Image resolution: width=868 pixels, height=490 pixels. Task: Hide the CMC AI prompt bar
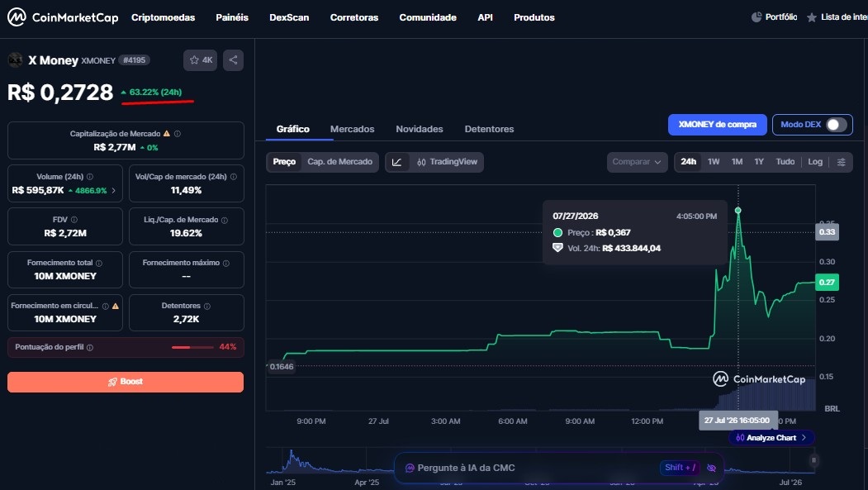711,468
